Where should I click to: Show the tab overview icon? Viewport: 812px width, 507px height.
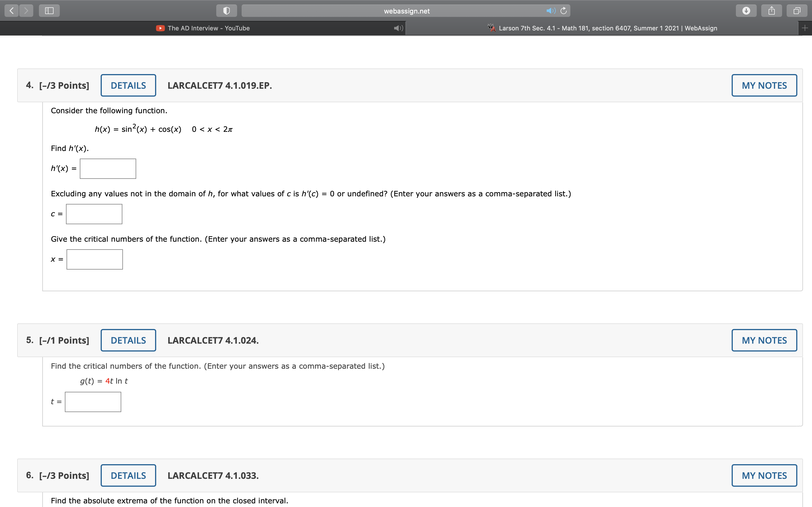(797, 11)
